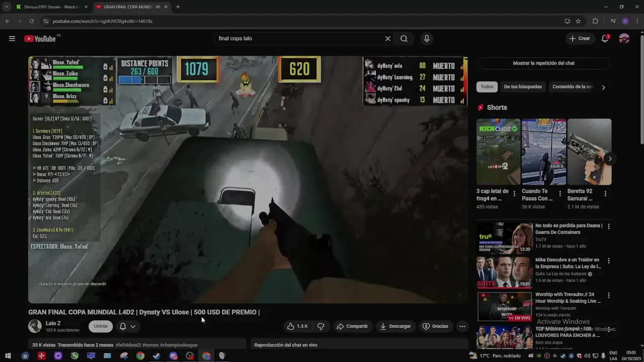Screen dimensions: 644x362
Task: Open more options for the Suits video
Action: point(609,261)
